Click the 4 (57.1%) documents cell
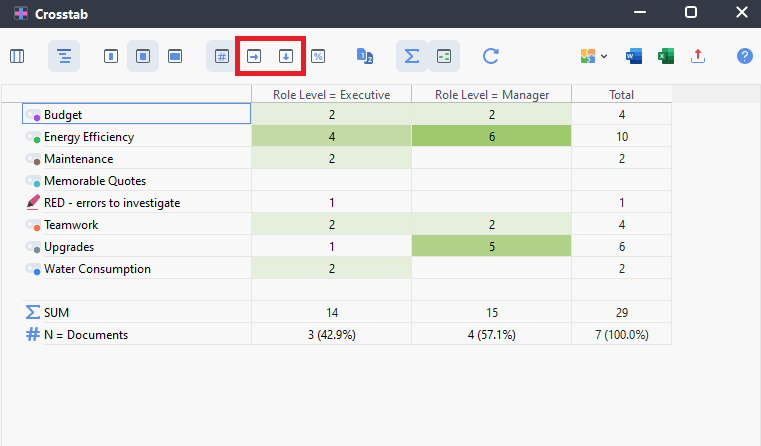Viewport: 761px width, 446px height. [x=492, y=335]
